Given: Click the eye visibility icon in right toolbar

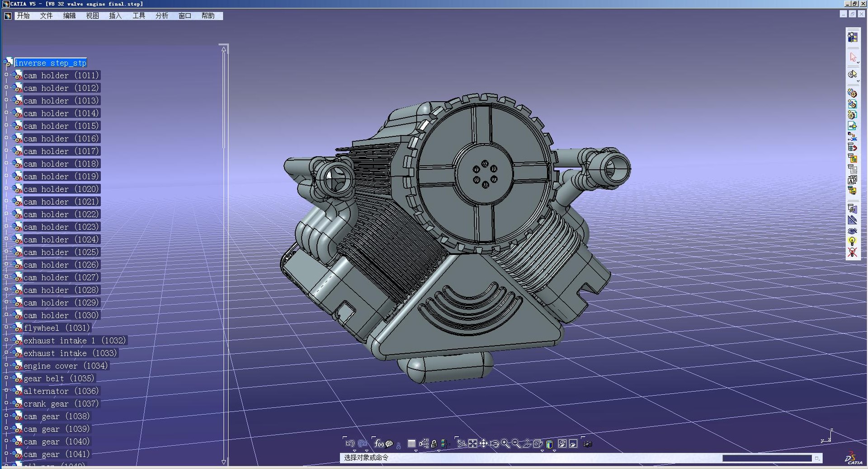Looking at the screenshot, I should click(853, 231).
